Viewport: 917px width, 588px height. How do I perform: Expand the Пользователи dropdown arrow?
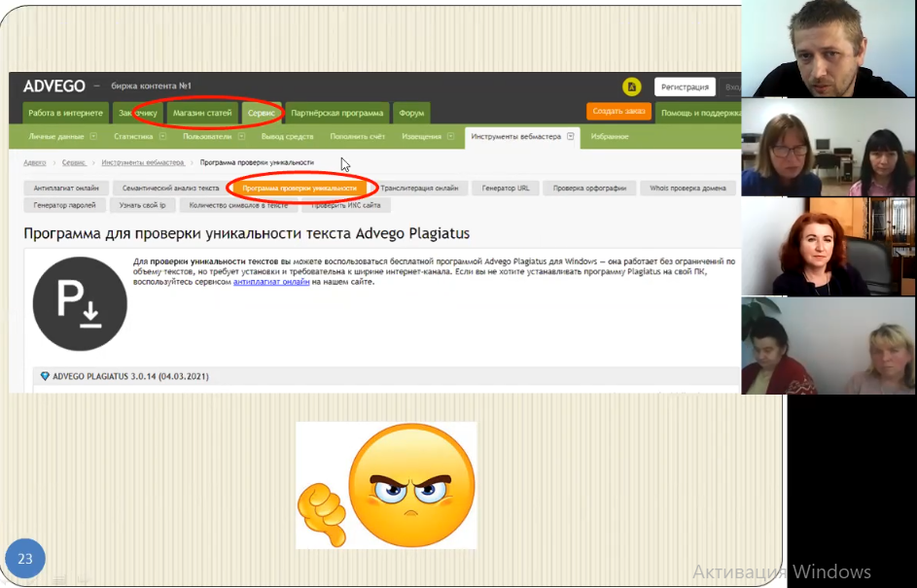click(x=241, y=136)
